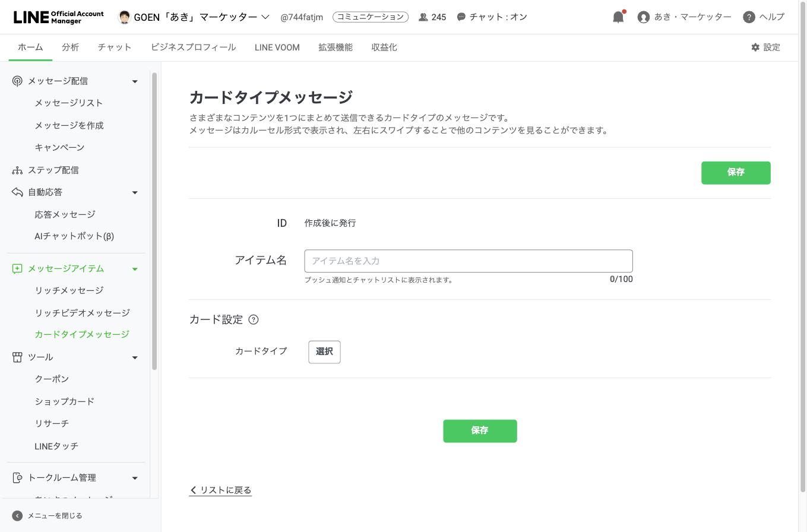Open the notifications bell
The width and height of the screenshot is (807, 532).
(618, 17)
